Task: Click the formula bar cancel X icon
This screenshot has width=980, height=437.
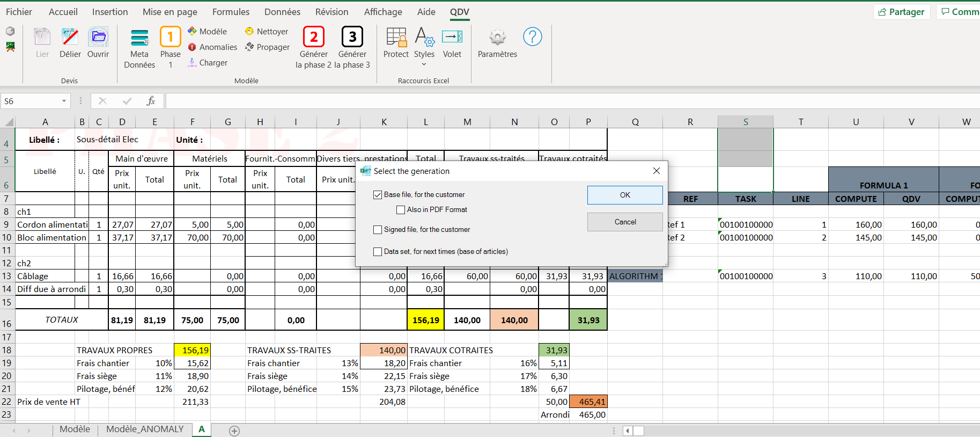Action: [103, 101]
